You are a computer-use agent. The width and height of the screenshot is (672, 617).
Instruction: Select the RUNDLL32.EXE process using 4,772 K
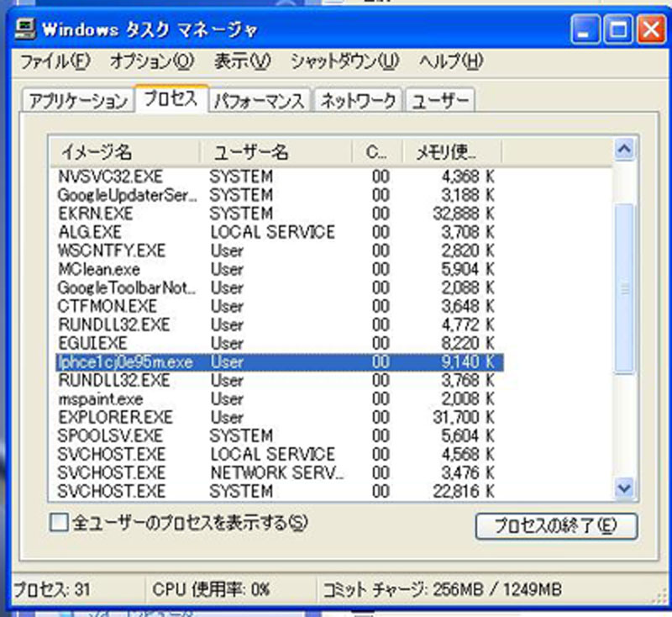point(280,324)
